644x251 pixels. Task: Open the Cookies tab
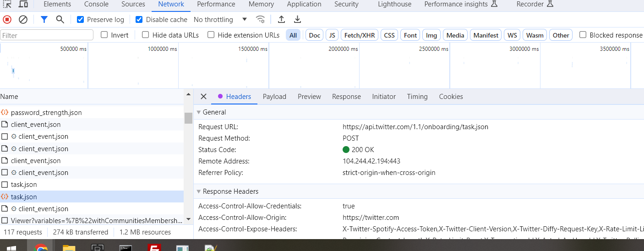(x=451, y=97)
